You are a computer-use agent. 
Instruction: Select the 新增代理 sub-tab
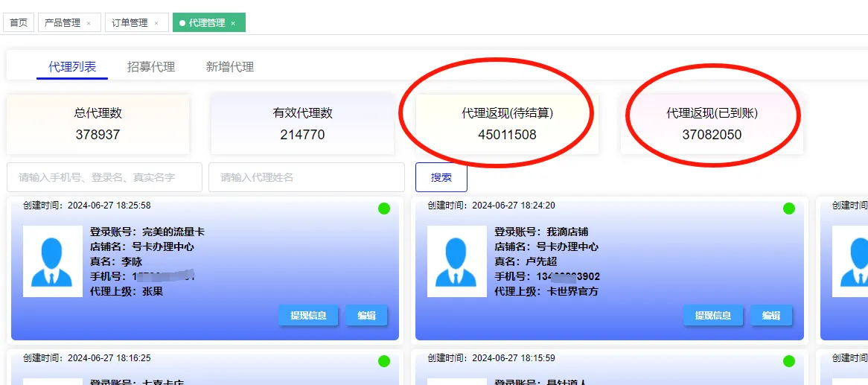coord(230,67)
